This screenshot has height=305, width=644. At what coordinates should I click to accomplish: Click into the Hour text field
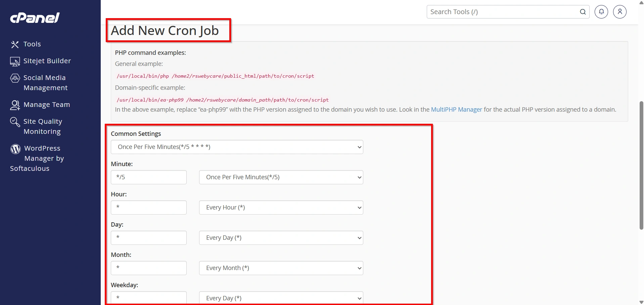pos(149,207)
